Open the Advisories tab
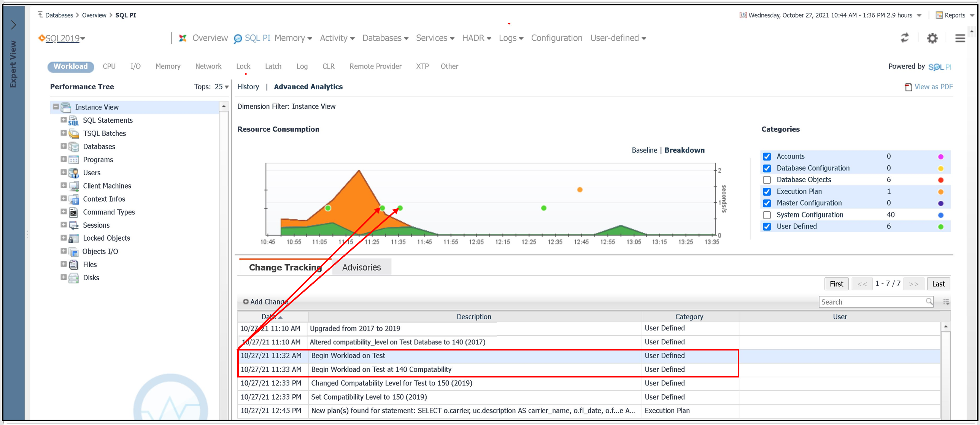Screen dimensions: 980x425 (361, 267)
